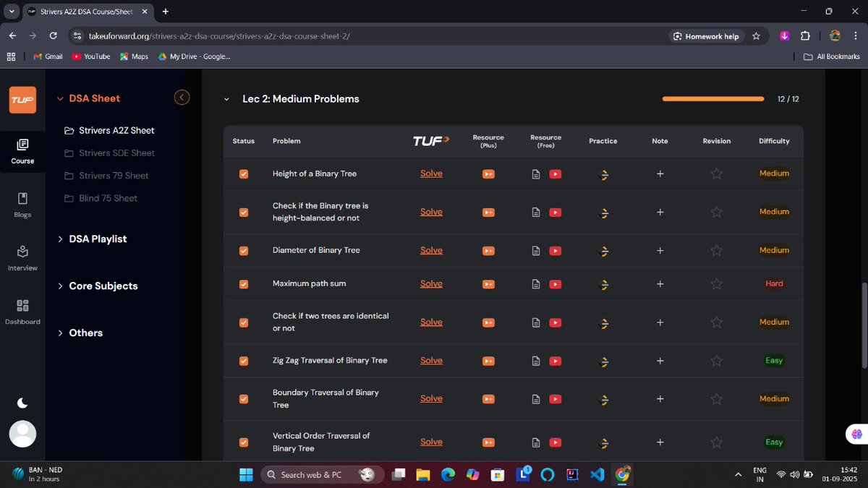
Task: Open the Plus resource for Zig Zag Traversal
Action: click(488, 361)
